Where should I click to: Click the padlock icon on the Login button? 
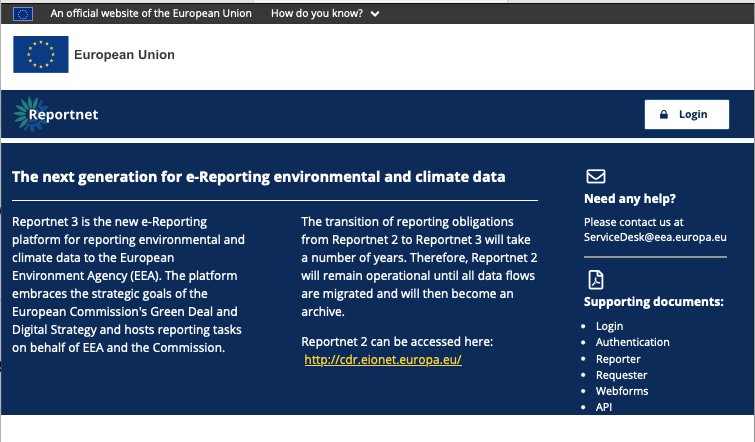663,114
